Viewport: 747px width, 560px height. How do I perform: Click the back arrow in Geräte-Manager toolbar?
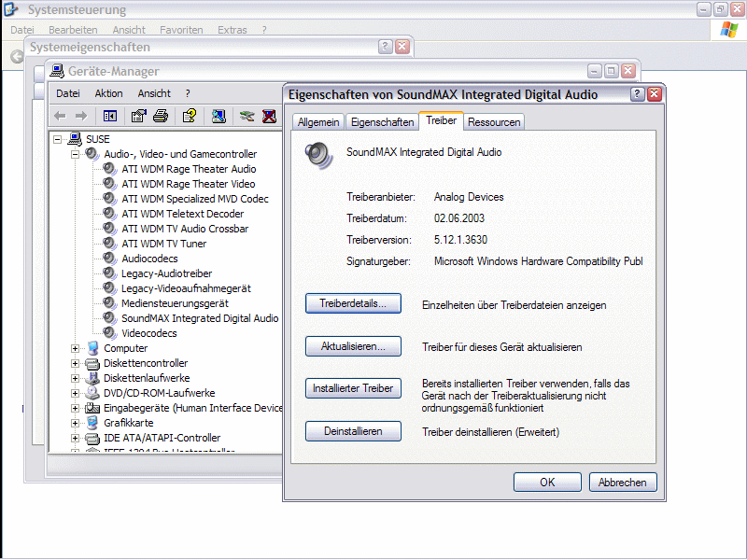(x=60, y=116)
